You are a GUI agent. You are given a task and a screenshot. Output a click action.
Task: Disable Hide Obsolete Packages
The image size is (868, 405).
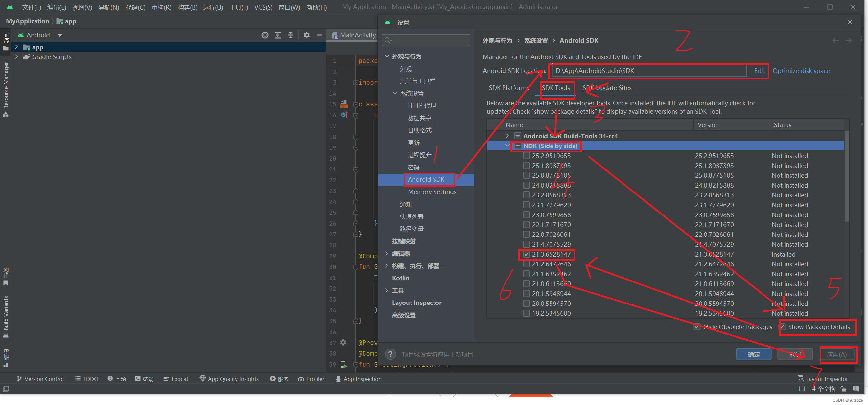(697, 326)
